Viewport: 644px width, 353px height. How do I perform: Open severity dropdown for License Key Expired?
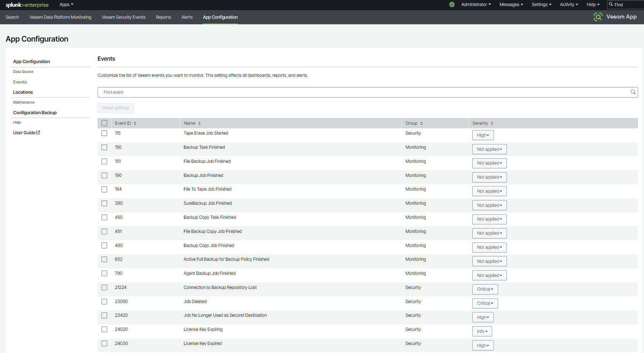pyautogui.click(x=483, y=346)
